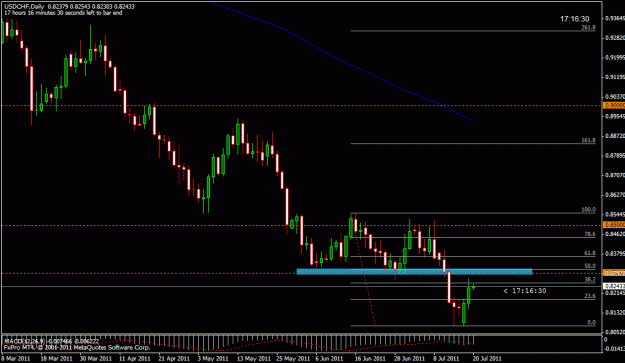
Task: Select the 261.8 Fibonacci level label
Action: [588, 27]
